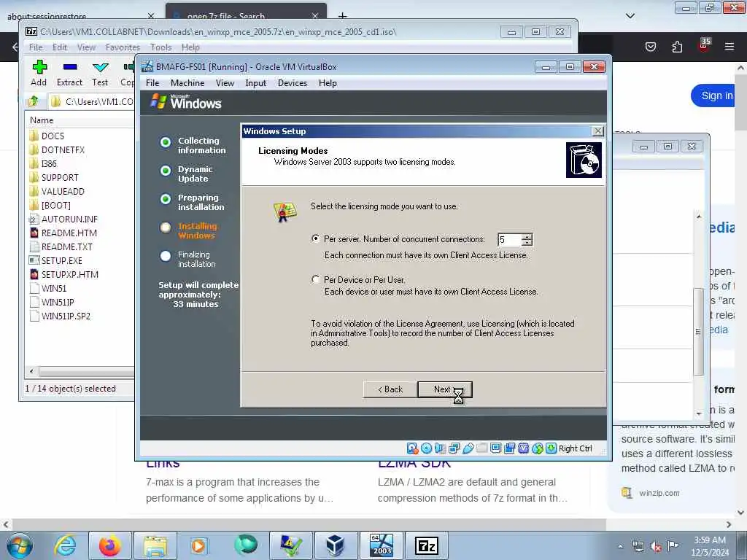
Task: Click the Extract icon in 7-Zip toolbar
Action: click(x=69, y=67)
